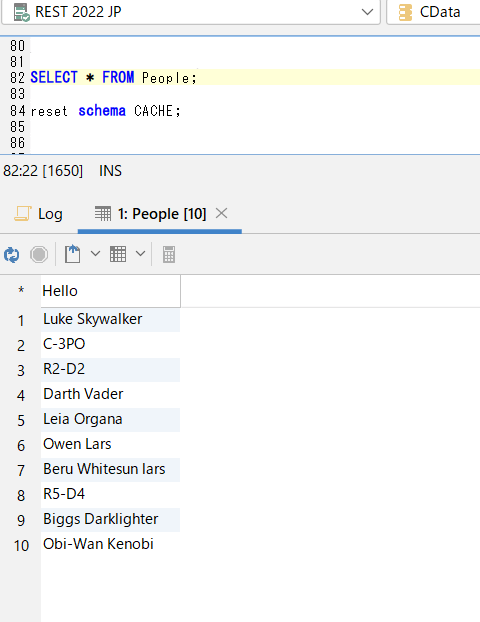
Task: Close the People results tab
Action: tap(221, 213)
